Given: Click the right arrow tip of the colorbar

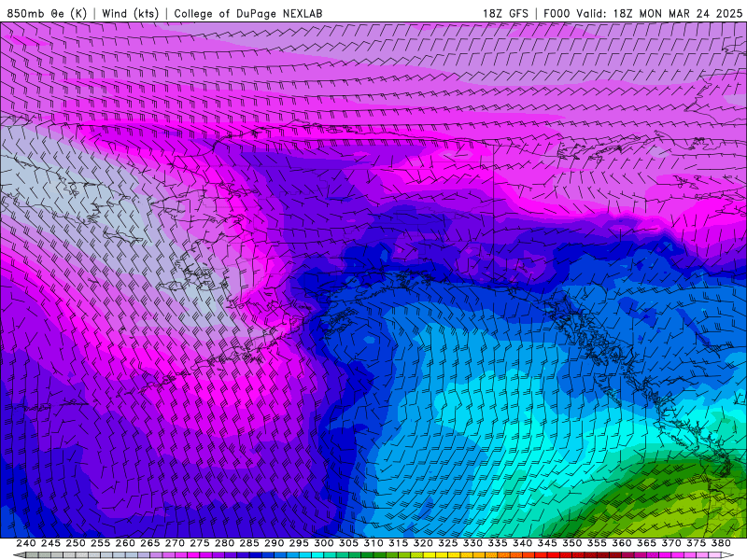Looking at the screenshot, I should (729, 555).
